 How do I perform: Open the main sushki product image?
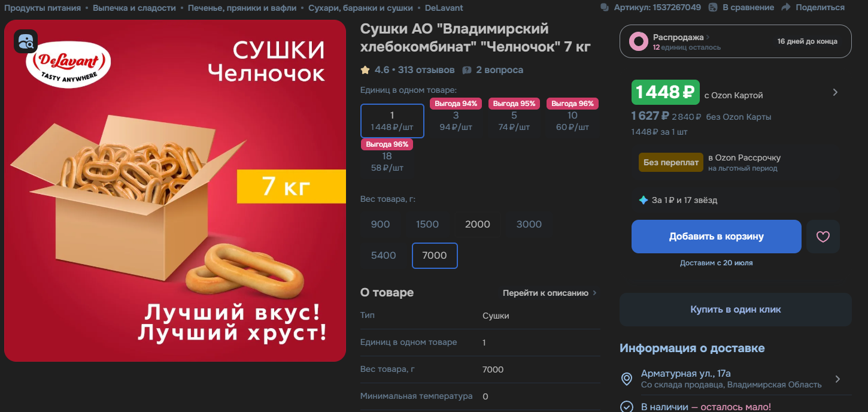click(175, 190)
